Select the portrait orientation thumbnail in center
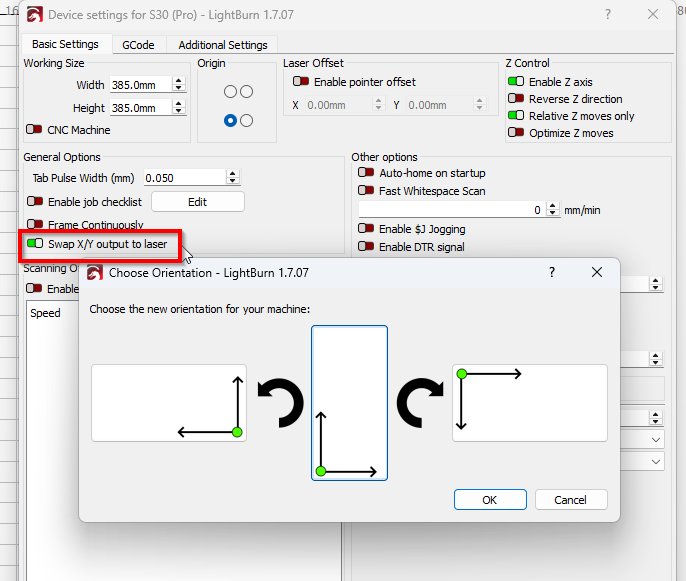686x581 pixels. pos(349,403)
